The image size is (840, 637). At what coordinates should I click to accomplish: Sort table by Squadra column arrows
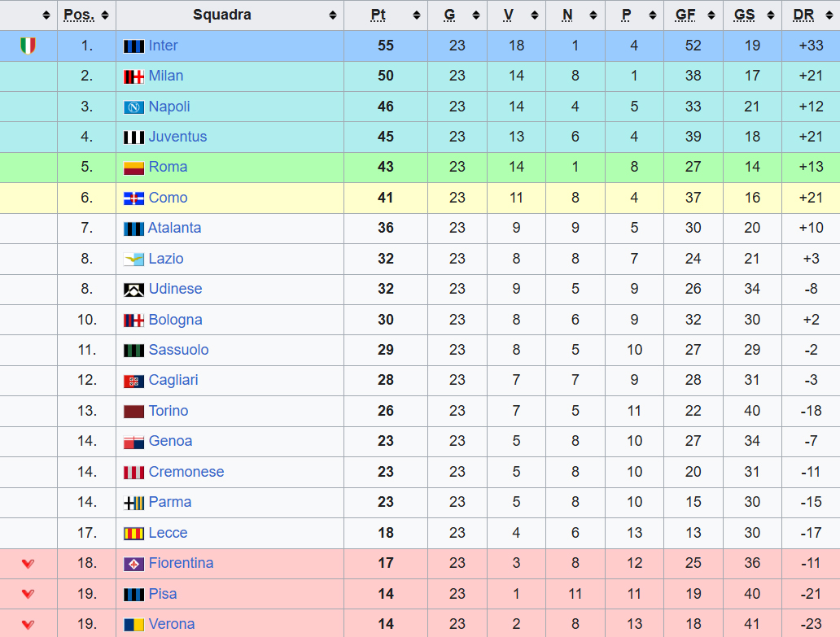(x=332, y=15)
